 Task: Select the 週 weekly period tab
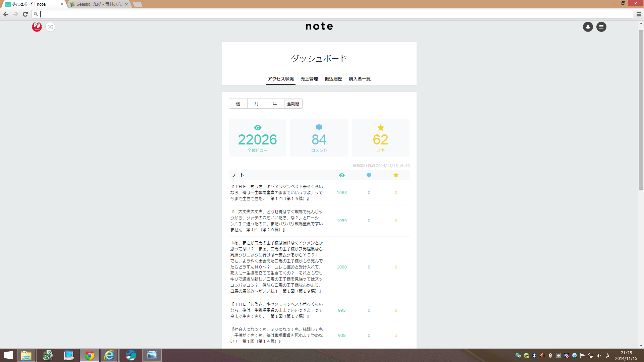click(238, 103)
